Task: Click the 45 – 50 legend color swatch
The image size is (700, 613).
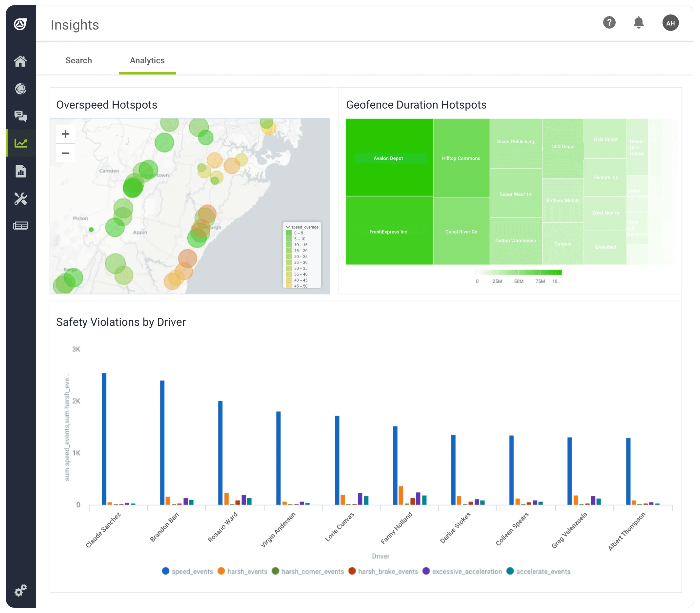Action: [x=289, y=286]
